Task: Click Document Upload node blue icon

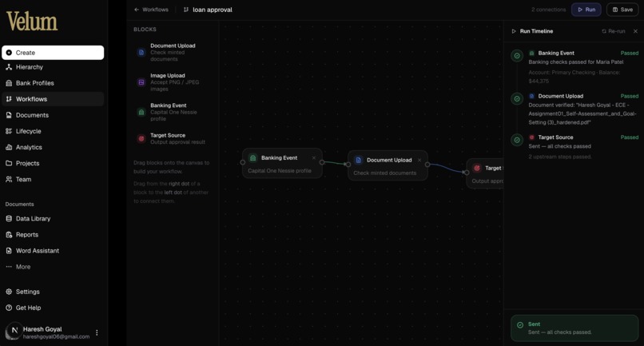Action: pos(359,161)
